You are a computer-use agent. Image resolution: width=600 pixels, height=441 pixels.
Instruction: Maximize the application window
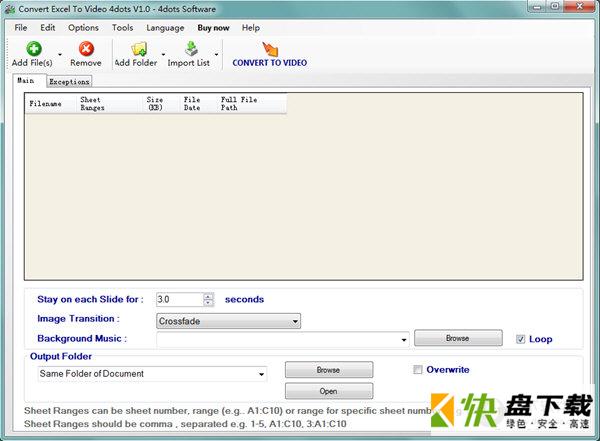tap(556, 7)
